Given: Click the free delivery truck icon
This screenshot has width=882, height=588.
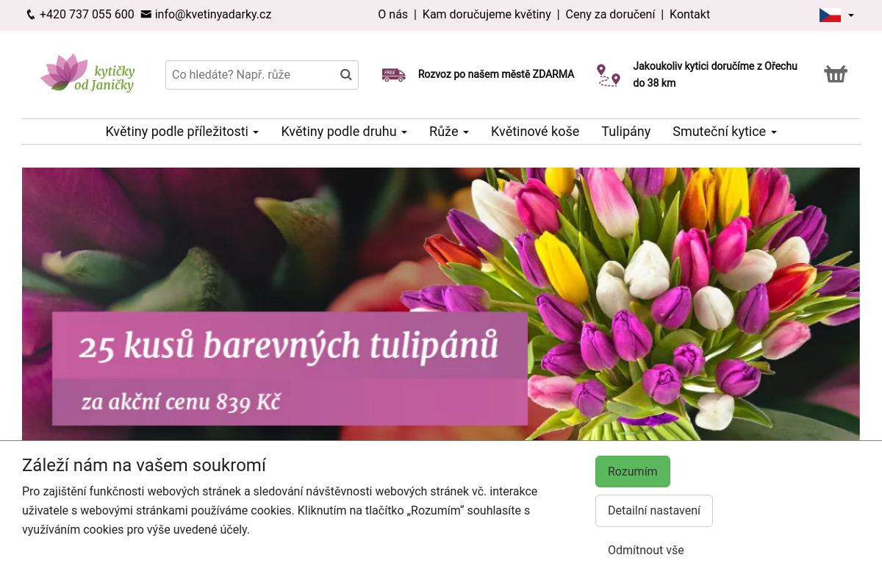Looking at the screenshot, I should 393,74.
